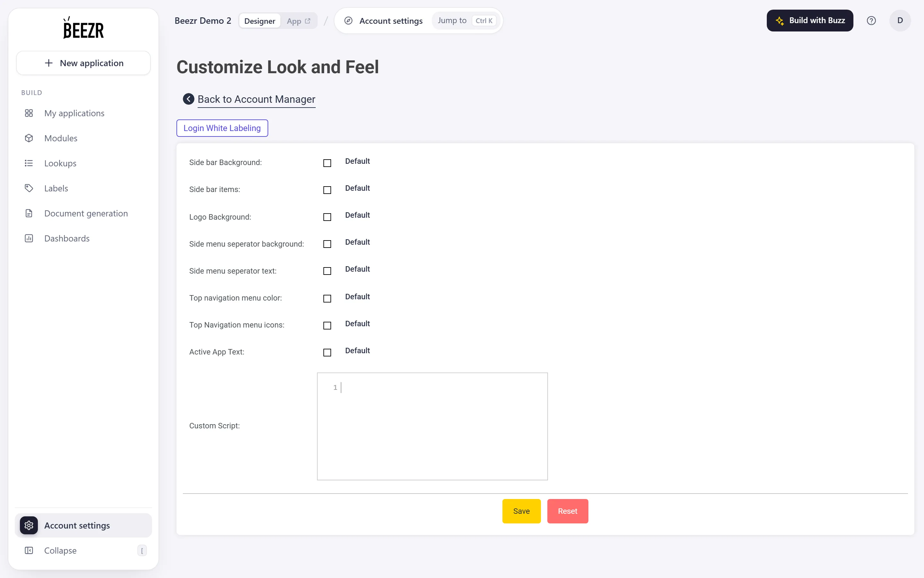Open Login White Labeling
Screen dimensions: 924x578
click(222, 128)
